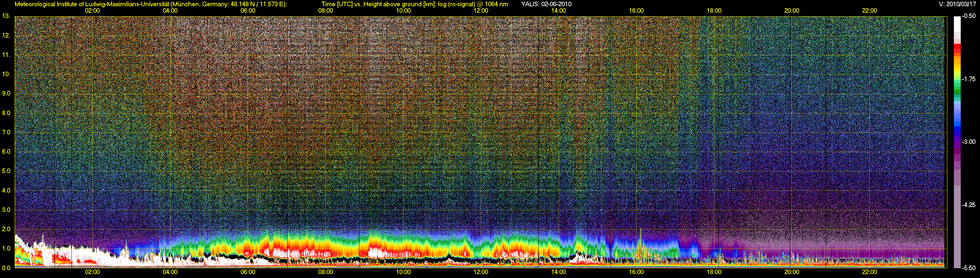Click the '13.' height axis label
This screenshot has height=278, width=980.
click(x=6, y=16)
